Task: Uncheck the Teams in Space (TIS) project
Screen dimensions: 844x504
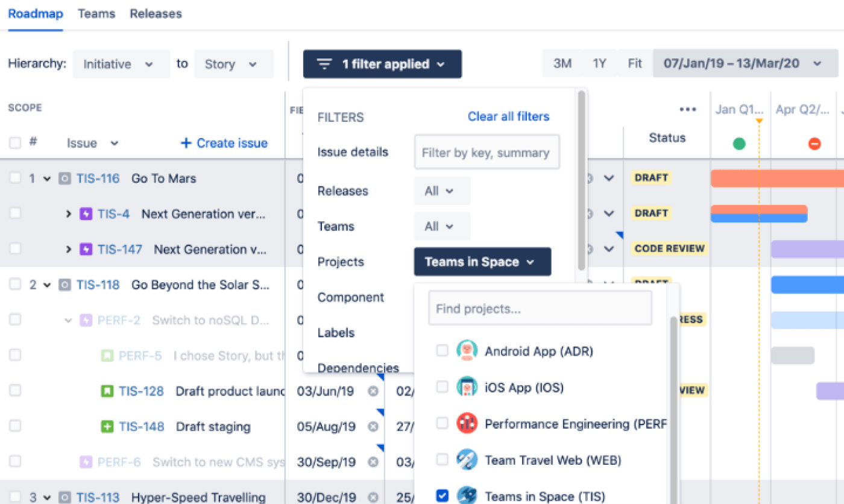Action: tap(442, 495)
